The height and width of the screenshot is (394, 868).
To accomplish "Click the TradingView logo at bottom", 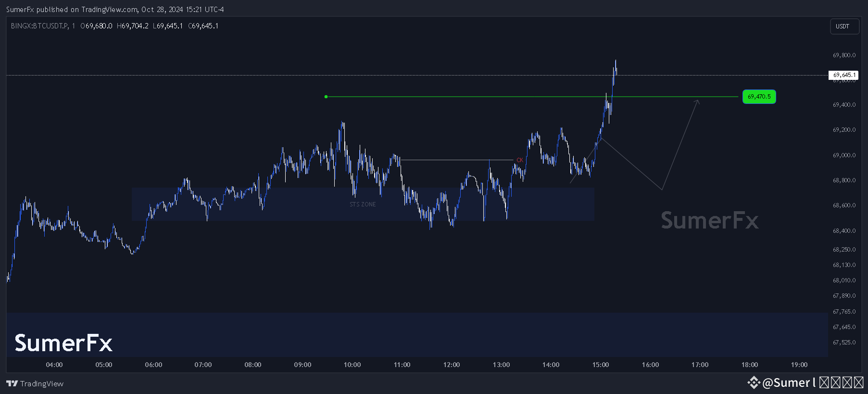I will 35,383.
